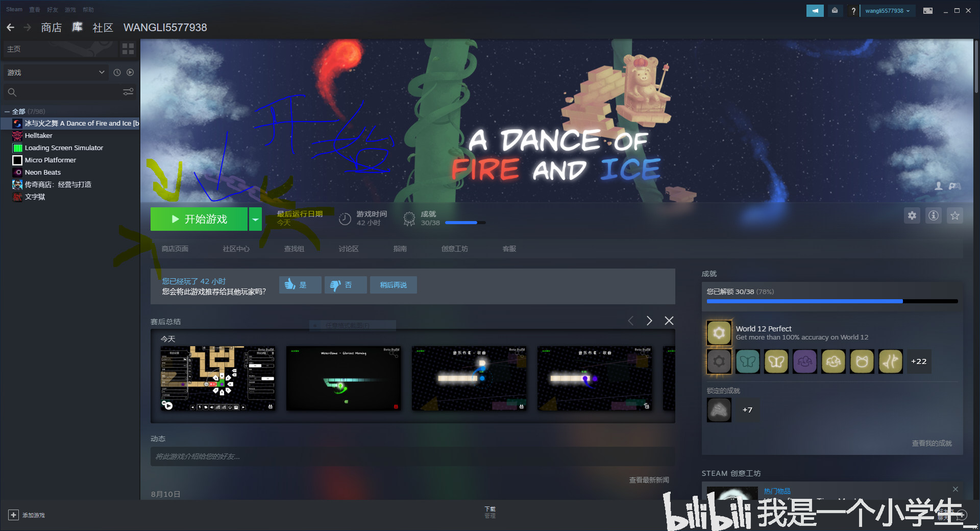This screenshot has height=531, width=980.
Task: Open game information icon
Action: [934, 215]
